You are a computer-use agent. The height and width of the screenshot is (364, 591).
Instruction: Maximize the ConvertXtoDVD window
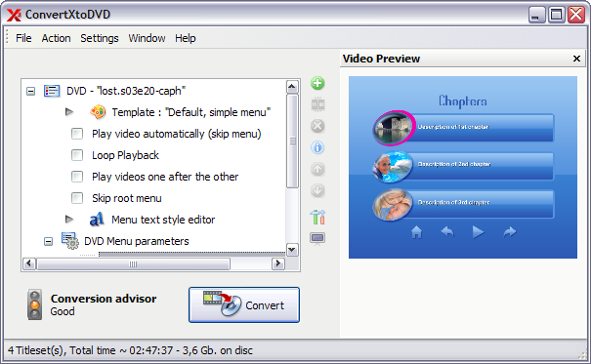coord(557,15)
